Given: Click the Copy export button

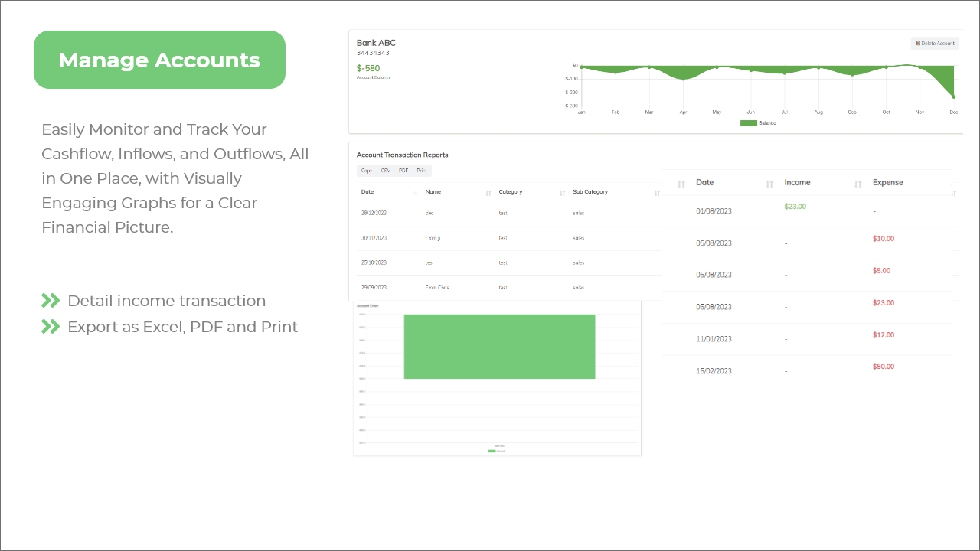Looking at the screenshot, I should pyautogui.click(x=367, y=171).
